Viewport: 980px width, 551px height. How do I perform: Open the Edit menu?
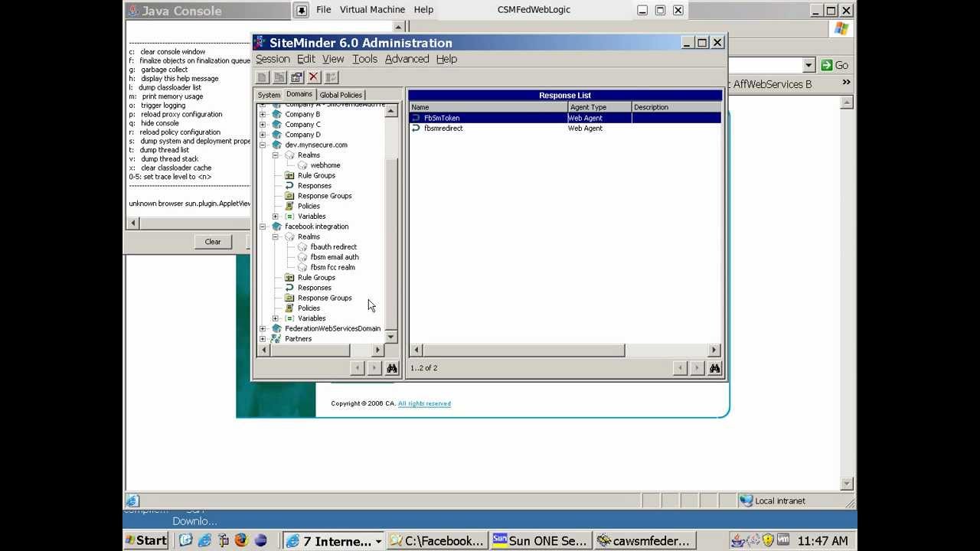tap(306, 59)
